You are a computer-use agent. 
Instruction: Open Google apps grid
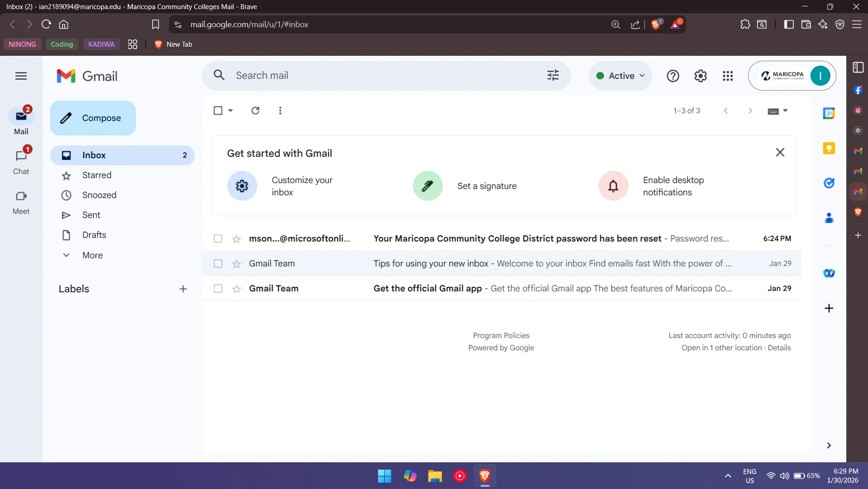click(728, 76)
